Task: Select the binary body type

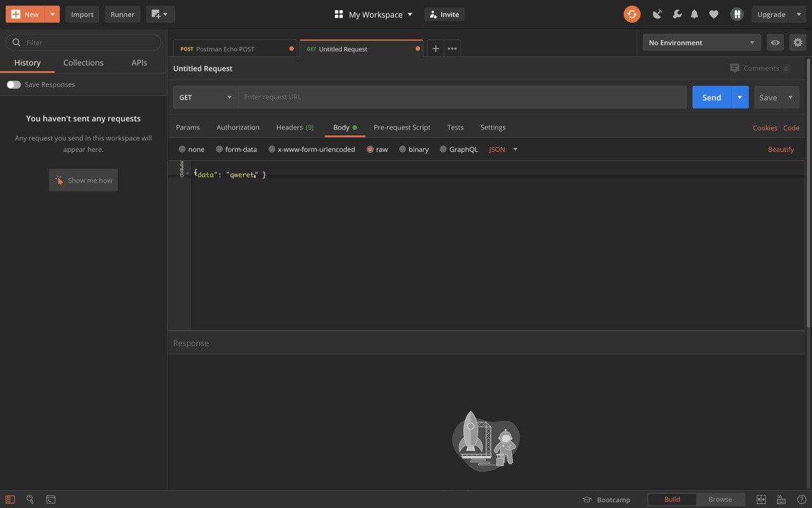Action: point(402,149)
